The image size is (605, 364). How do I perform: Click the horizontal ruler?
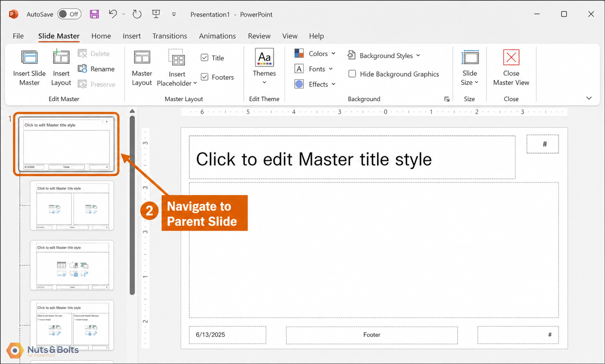click(x=374, y=112)
